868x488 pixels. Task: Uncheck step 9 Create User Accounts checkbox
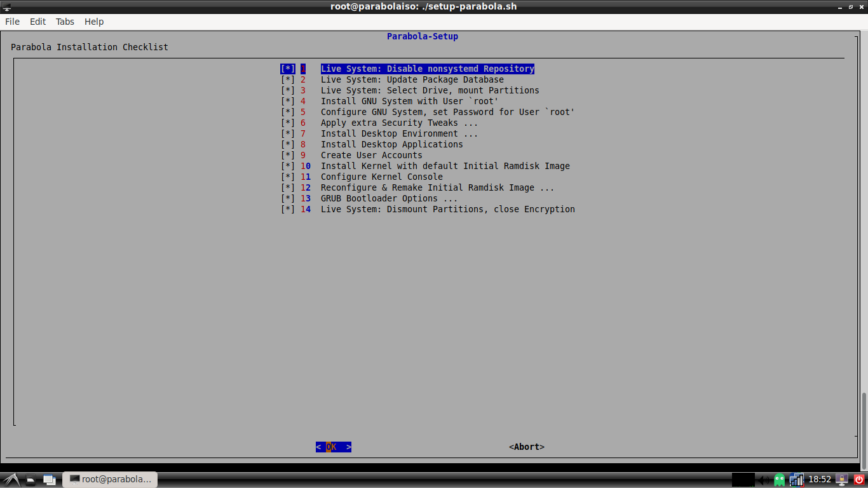pos(288,155)
